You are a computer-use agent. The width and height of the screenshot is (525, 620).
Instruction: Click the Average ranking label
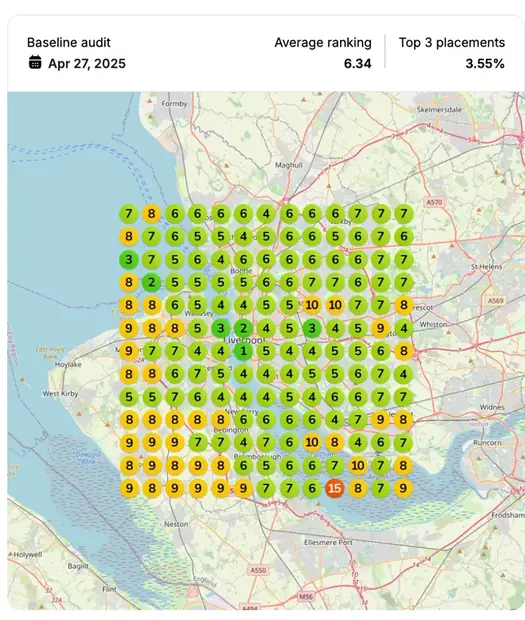click(x=323, y=43)
